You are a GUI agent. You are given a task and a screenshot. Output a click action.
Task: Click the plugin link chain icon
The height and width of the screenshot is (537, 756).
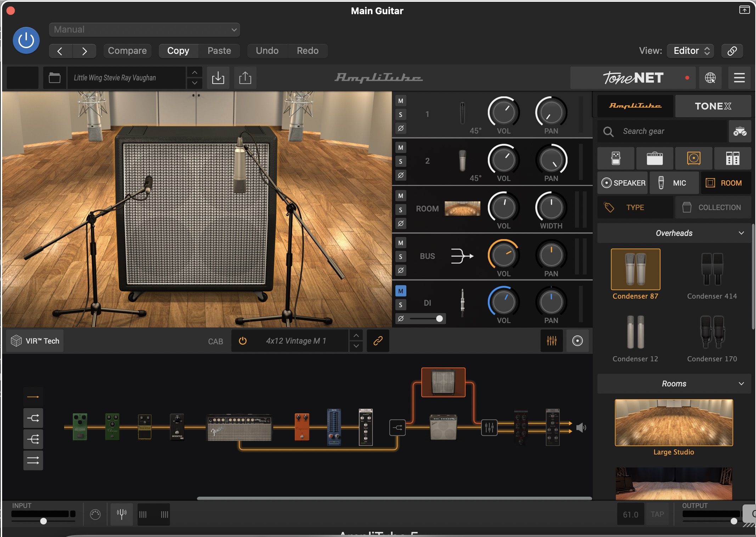[732, 51]
